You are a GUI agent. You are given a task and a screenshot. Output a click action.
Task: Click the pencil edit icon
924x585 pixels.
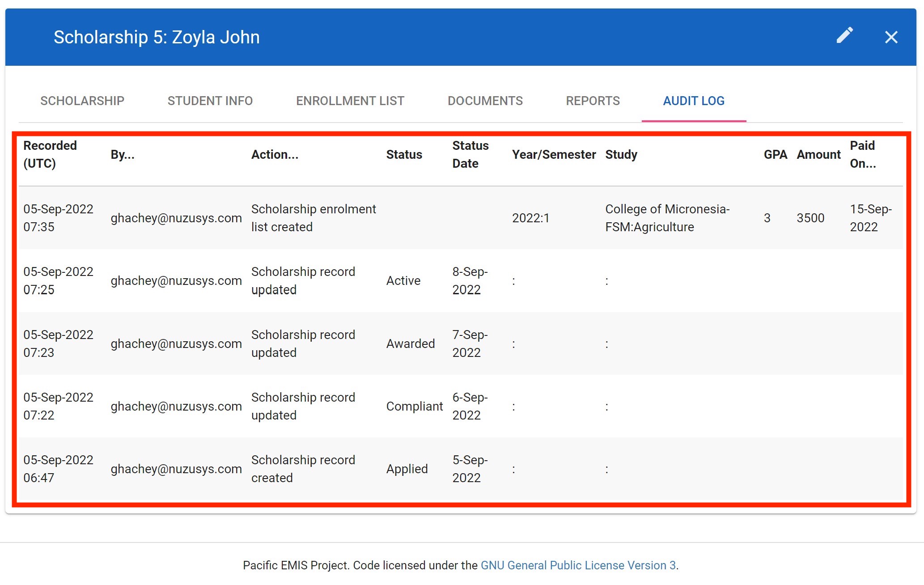[x=844, y=36]
